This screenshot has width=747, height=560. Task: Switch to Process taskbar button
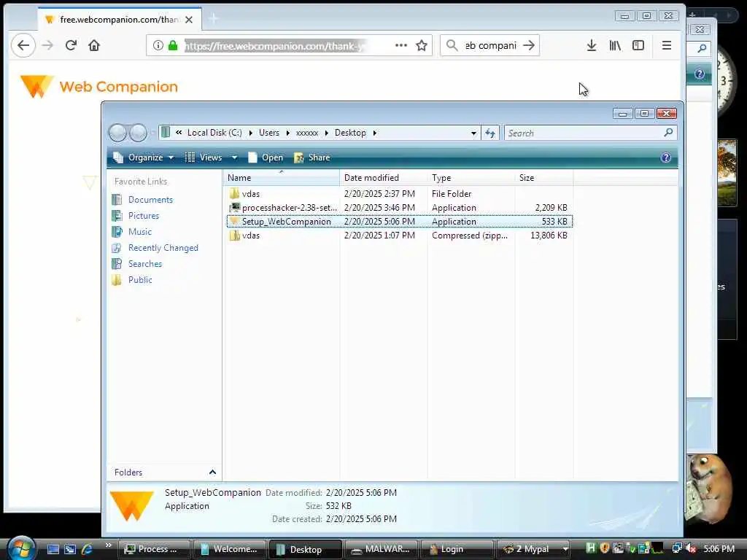tap(153, 549)
